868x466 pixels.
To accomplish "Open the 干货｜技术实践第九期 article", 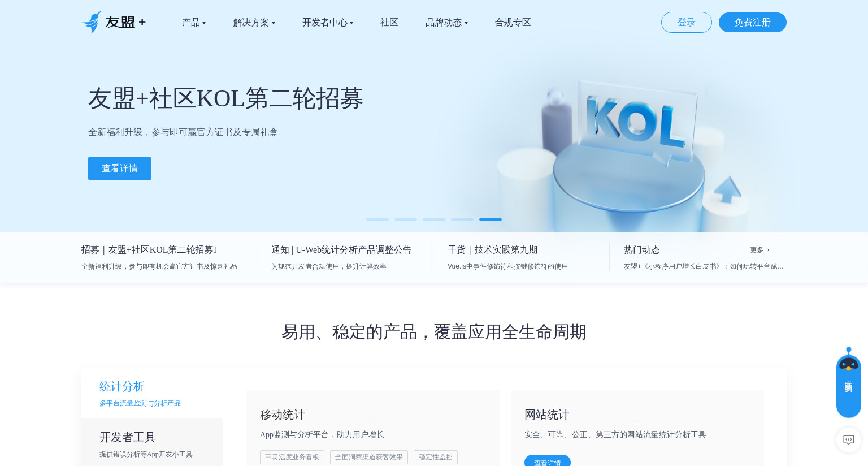I will coord(492,250).
